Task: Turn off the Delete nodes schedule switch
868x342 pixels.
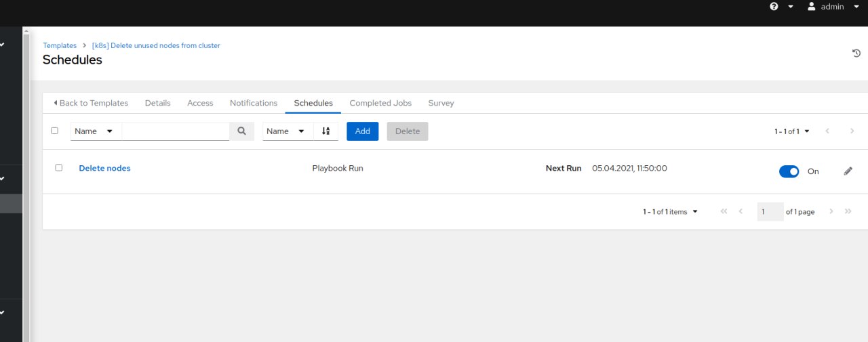Action: click(789, 171)
